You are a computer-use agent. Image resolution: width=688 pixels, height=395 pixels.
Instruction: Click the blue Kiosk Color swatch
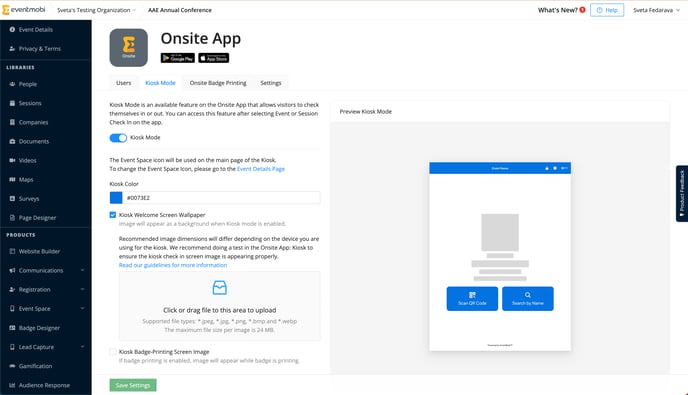[x=116, y=198]
